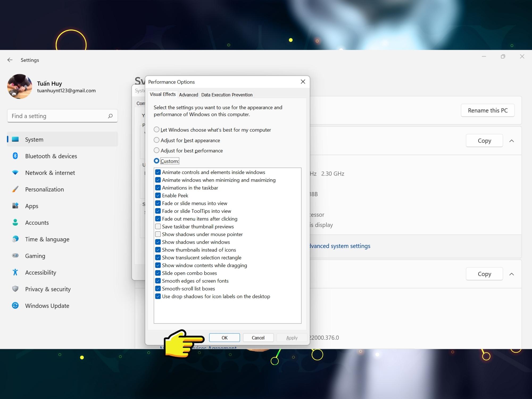Uncheck Enable Peek

click(158, 195)
